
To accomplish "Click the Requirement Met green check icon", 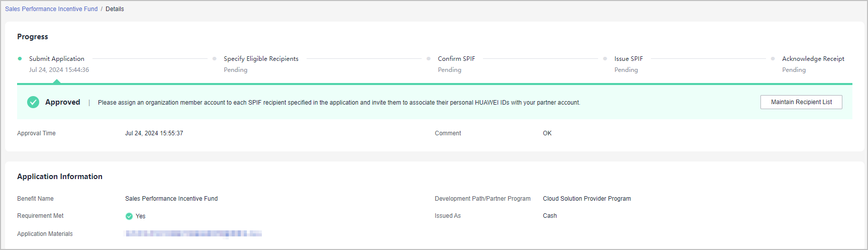I will click(x=129, y=216).
